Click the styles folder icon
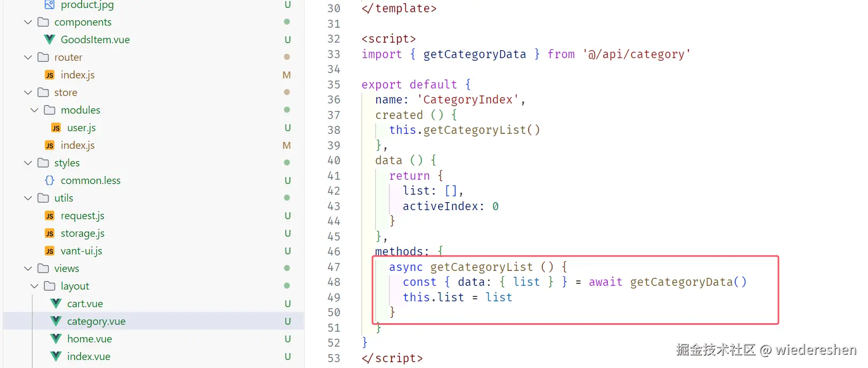The height and width of the screenshot is (368, 868). point(44,163)
